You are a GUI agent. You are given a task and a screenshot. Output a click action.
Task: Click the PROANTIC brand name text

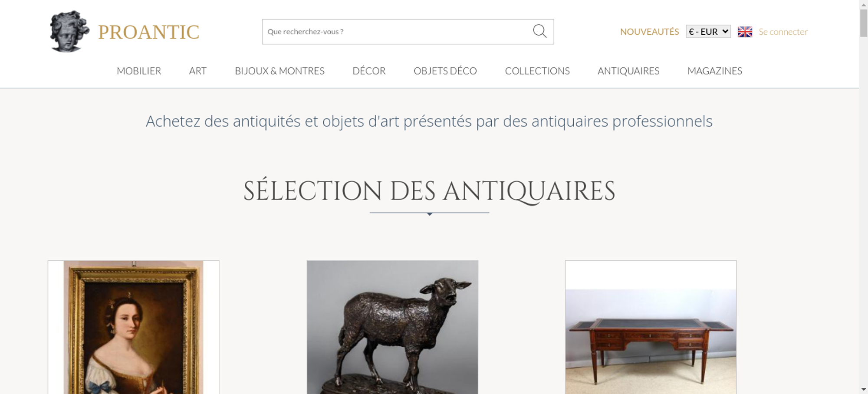pyautogui.click(x=148, y=32)
